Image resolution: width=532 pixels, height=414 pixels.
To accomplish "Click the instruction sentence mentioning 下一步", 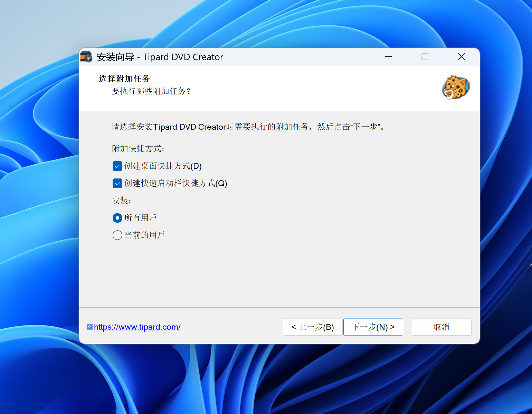I will [x=248, y=127].
